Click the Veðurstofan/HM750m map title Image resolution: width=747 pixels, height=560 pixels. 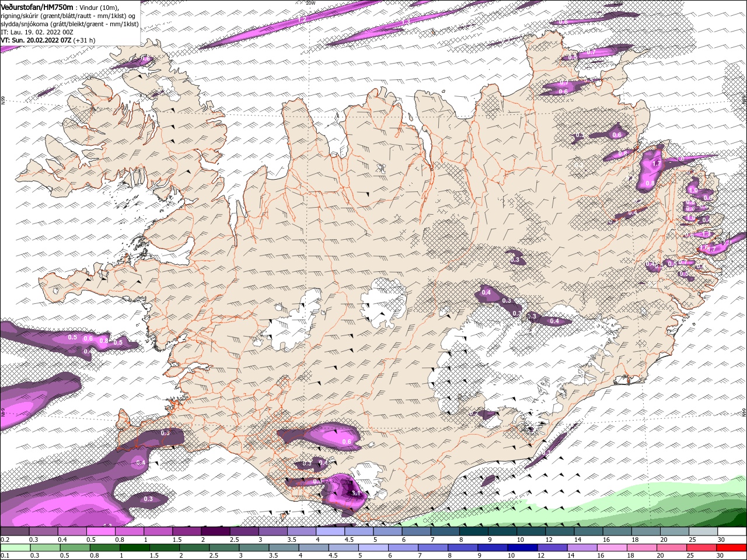(37, 6)
